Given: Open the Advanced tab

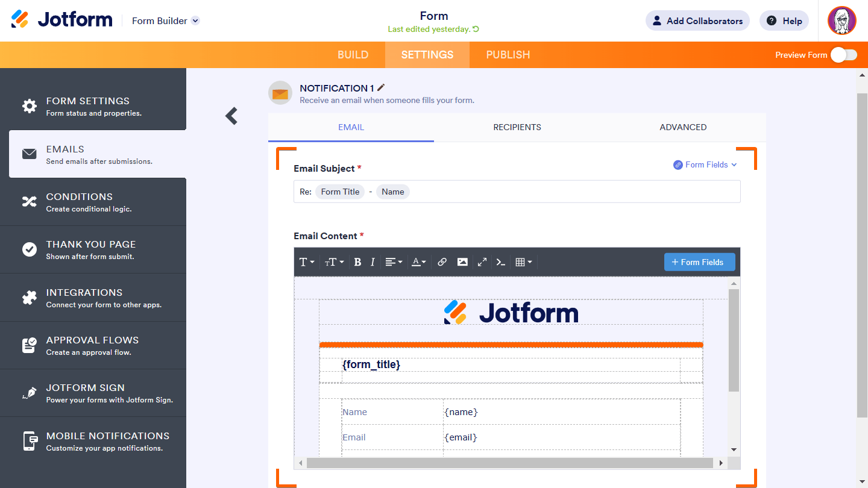Looking at the screenshot, I should click(682, 127).
